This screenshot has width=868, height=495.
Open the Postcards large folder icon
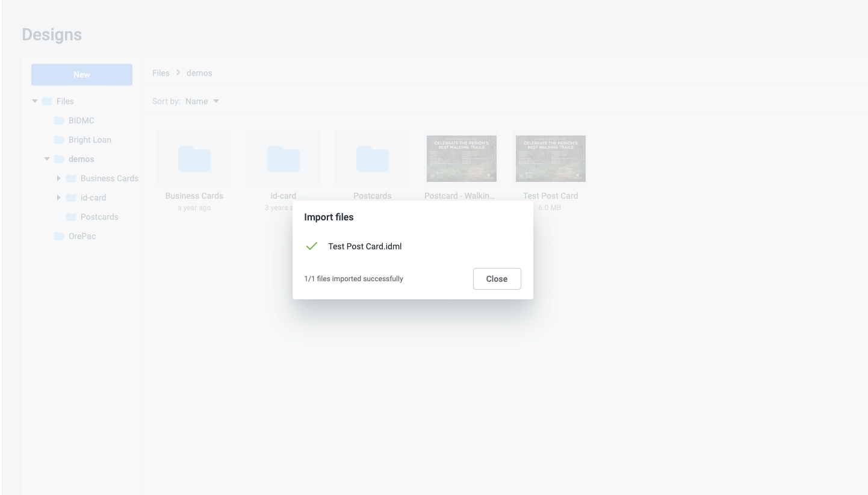coord(373,159)
